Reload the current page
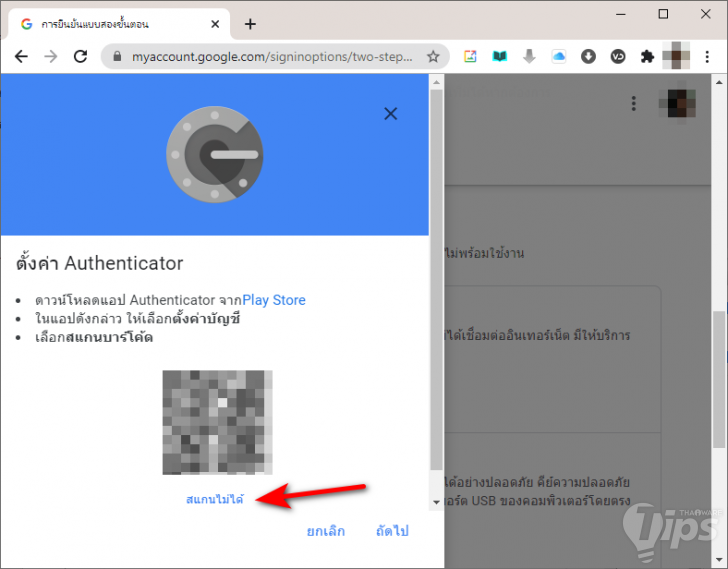The height and width of the screenshot is (569, 728). [80, 57]
